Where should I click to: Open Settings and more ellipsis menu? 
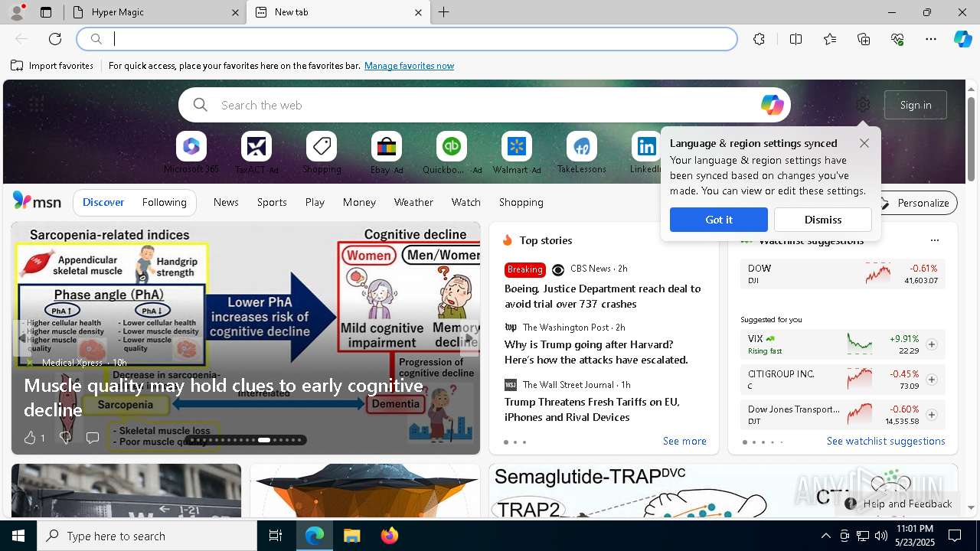tap(931, 39)
